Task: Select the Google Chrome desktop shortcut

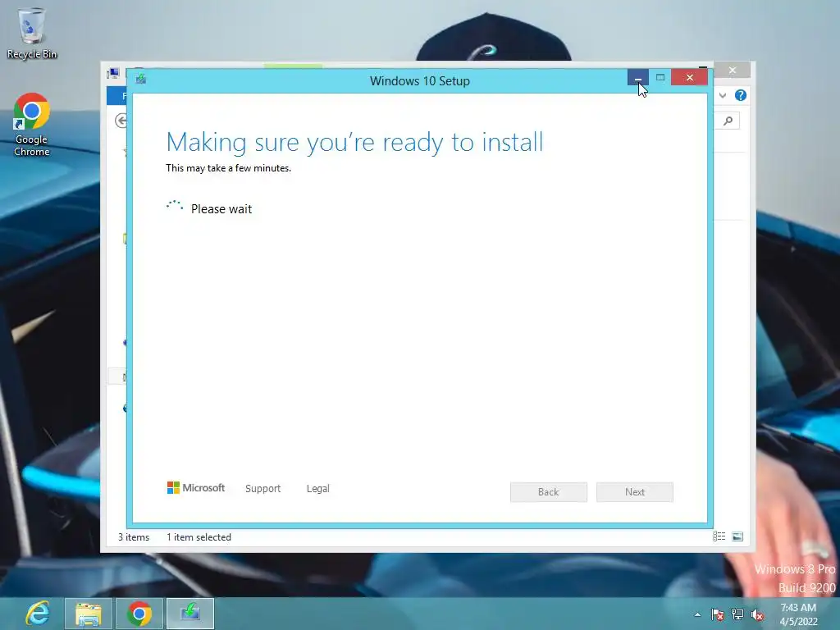Action: [32, 125]
